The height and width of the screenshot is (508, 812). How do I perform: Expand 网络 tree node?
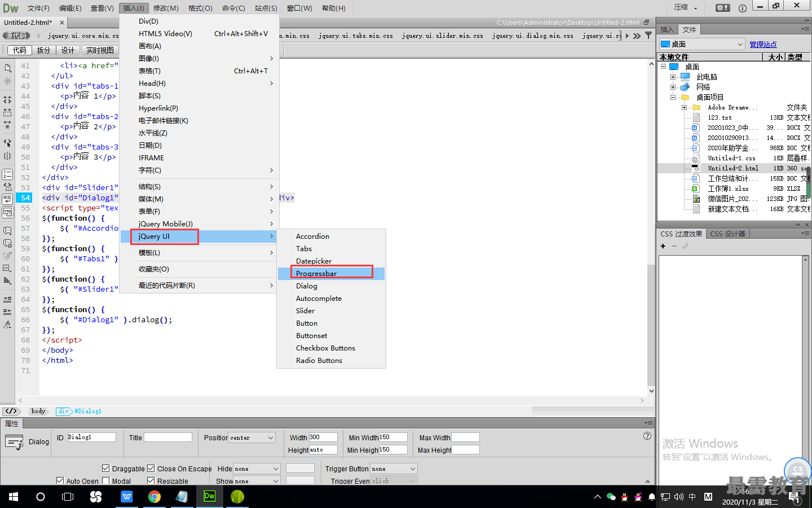click(673, 87)
